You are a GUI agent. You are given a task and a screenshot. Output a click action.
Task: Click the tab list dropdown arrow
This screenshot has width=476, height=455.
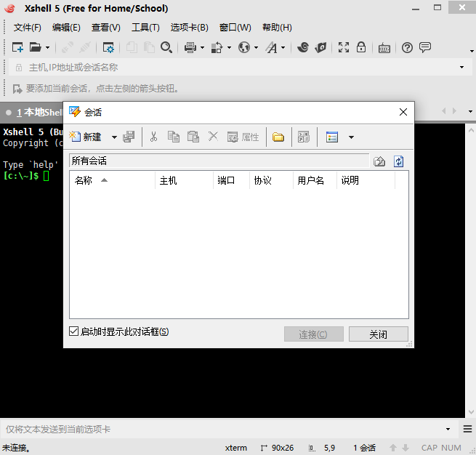[x=470, y=111]
